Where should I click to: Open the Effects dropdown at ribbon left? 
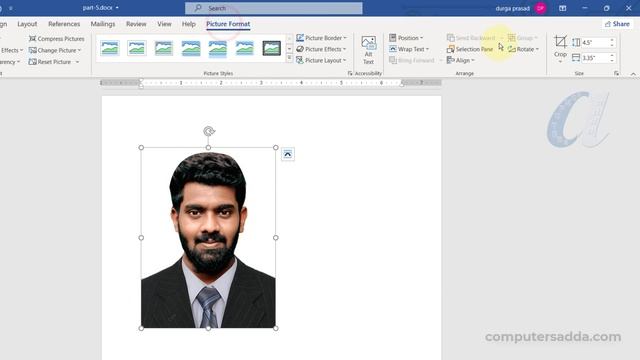pos(12,50)
